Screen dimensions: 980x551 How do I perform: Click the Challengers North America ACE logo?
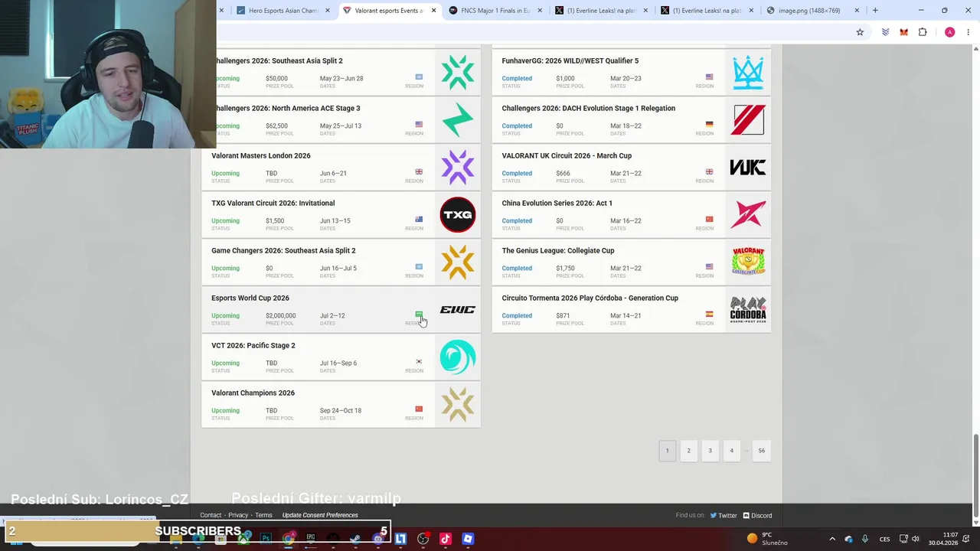coord(458,119)
